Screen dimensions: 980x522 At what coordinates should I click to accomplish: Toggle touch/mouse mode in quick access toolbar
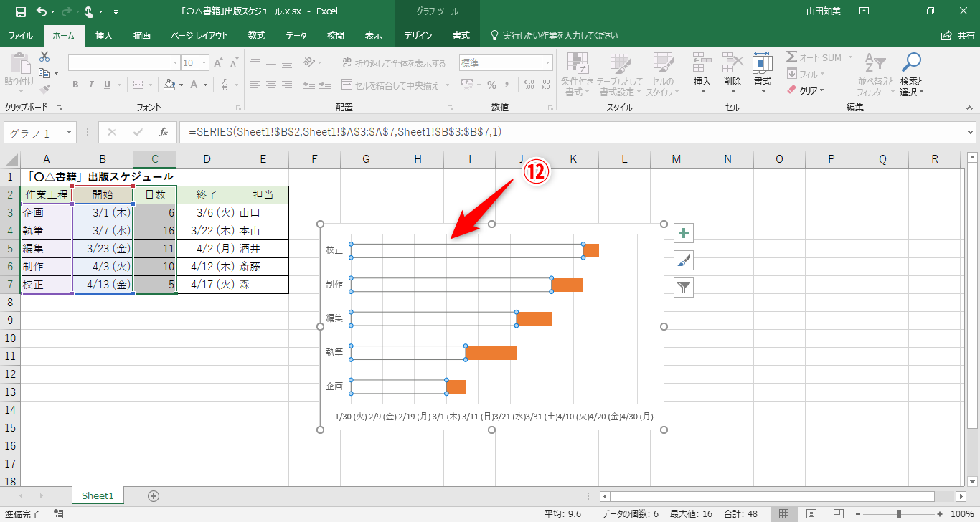click(89, 11)
